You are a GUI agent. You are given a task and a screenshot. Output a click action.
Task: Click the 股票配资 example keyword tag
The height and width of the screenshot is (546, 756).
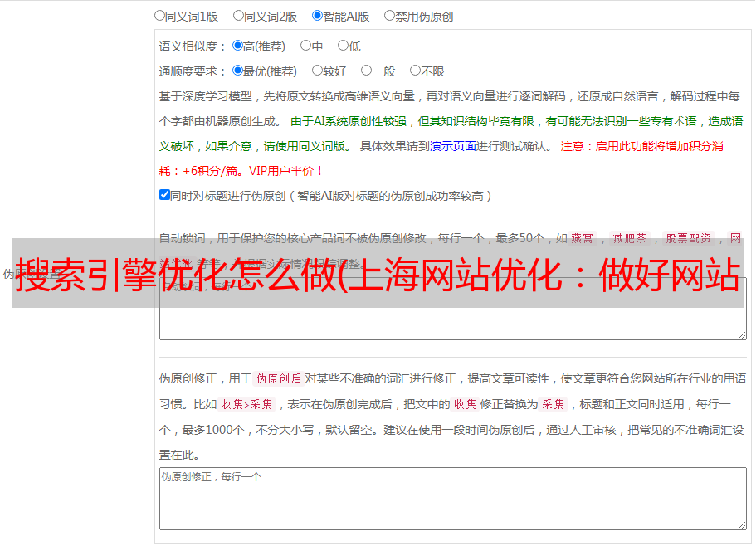pos(689,238)
